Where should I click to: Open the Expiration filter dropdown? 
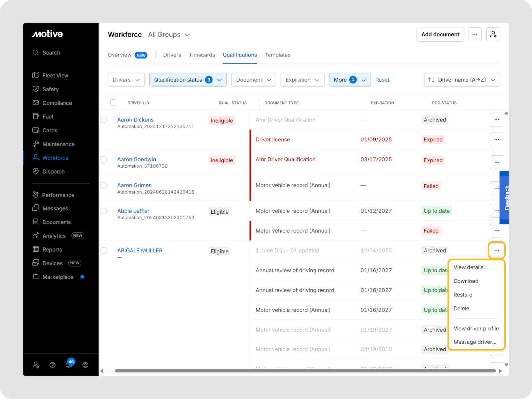pyautogui.click(x=302, y=80)
